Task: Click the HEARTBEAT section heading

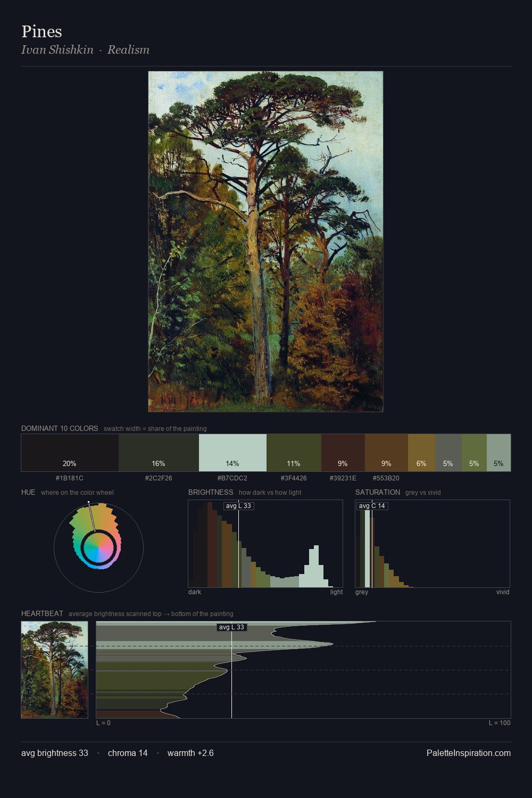Action: [42, 613]
